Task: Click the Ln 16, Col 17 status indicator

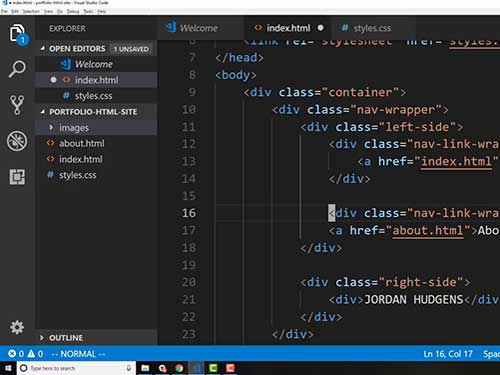Action: 448,354
